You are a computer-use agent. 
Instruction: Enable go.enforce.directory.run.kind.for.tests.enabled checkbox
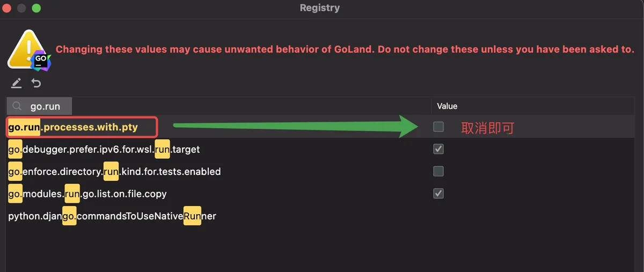(x=438, y=171)
